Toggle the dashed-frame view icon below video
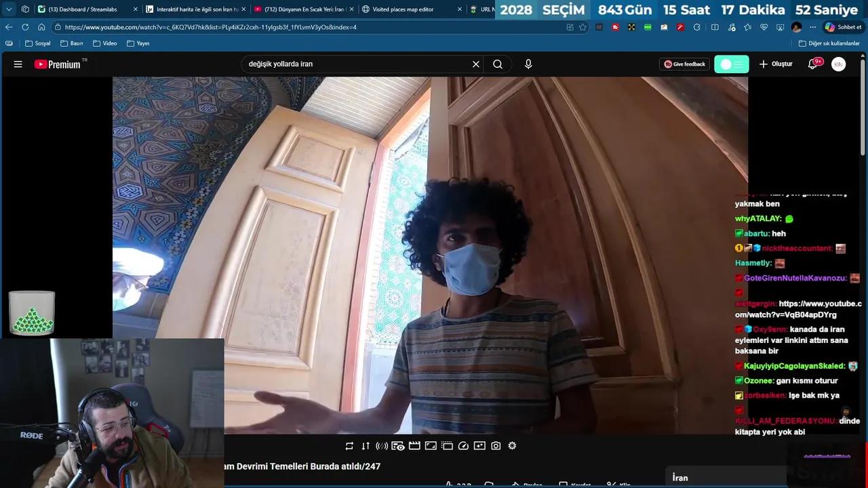This screenshot has width=868, height=488. (x=447, y=446)
